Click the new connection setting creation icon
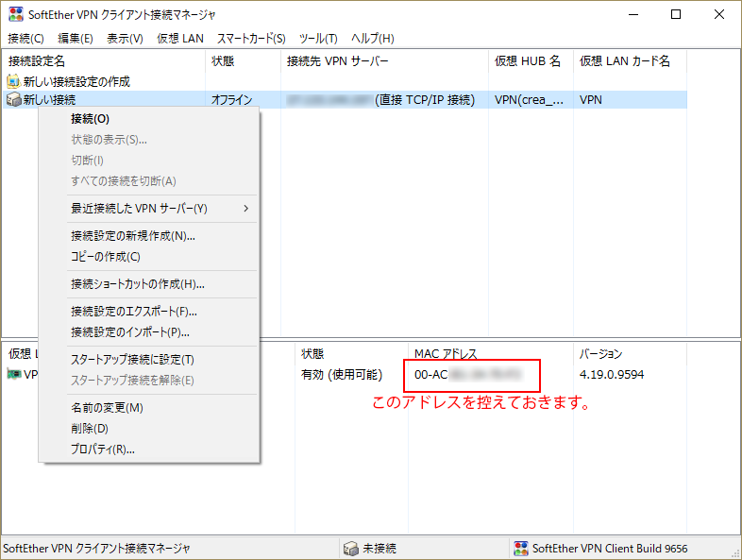 point(13,81)
